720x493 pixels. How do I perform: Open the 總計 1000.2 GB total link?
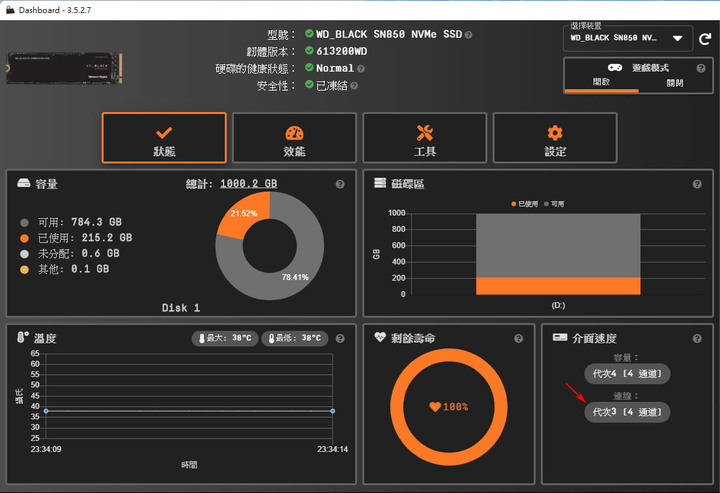click(248, 184)
